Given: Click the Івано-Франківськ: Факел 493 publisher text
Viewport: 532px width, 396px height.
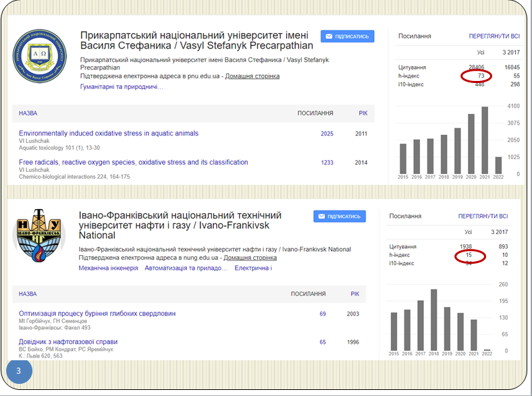Looking at the screenshot, I should pos(55,327).
